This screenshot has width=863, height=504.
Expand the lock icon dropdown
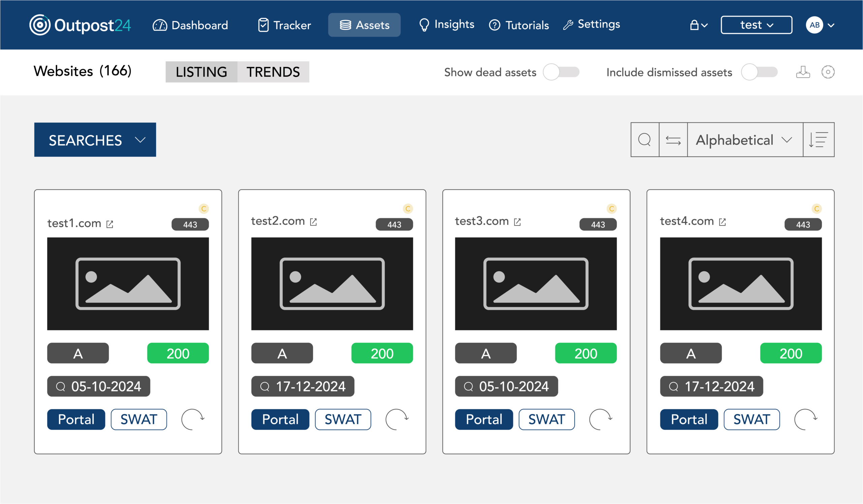point(698,25)
